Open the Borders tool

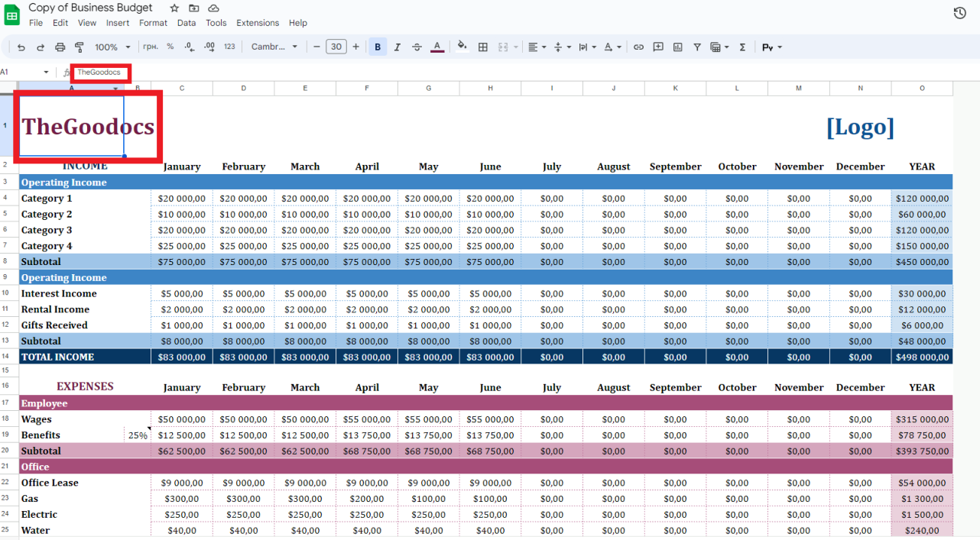click(483, 47)
